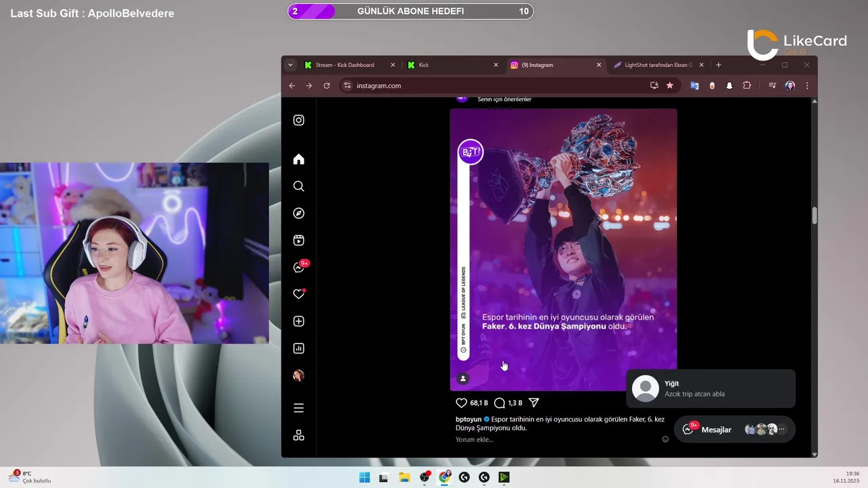This screenshot has width=868, height=488.
Task: Click the instagram.com address bar
Action: point(498,85)
